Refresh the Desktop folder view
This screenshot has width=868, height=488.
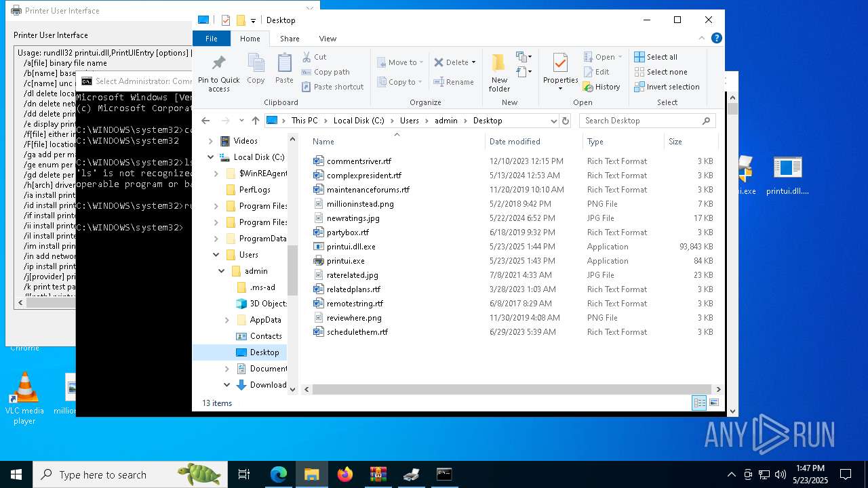(x=566, y=121)
